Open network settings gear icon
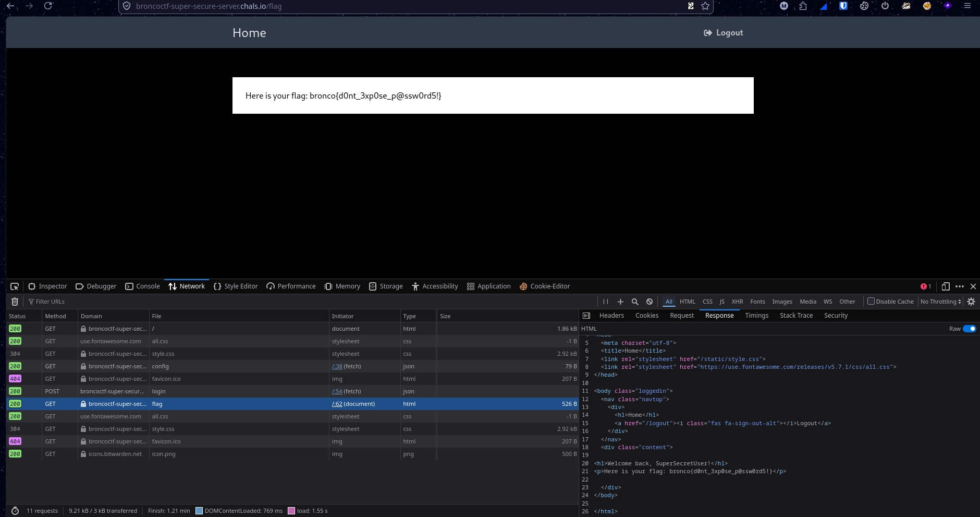Image resolution: width=980 pixels, height=517 pixels. coord(971,302)
